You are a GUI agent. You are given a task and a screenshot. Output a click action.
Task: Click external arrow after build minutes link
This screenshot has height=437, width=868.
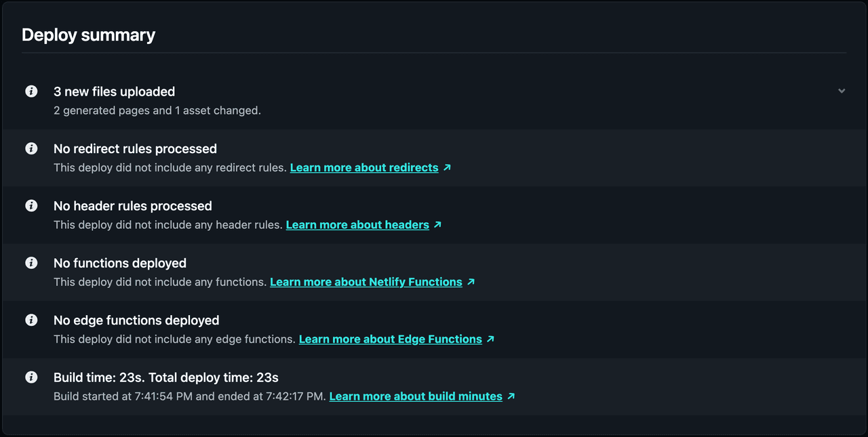pos(511,396)
